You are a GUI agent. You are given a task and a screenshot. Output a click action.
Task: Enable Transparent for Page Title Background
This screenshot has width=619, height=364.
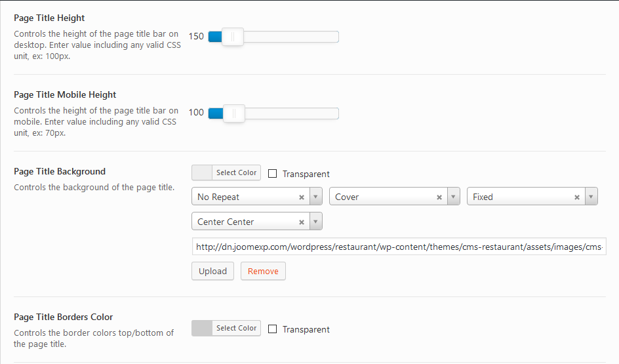(x=273, y=174)
